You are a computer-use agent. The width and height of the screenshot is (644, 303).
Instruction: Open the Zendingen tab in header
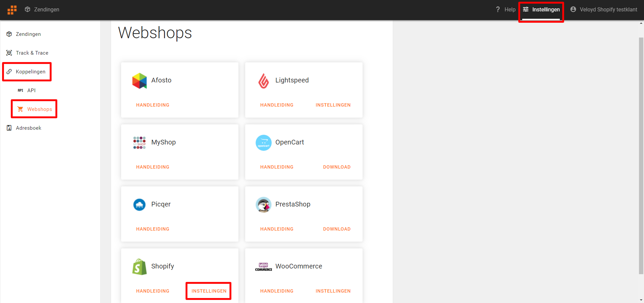(42, 10)
